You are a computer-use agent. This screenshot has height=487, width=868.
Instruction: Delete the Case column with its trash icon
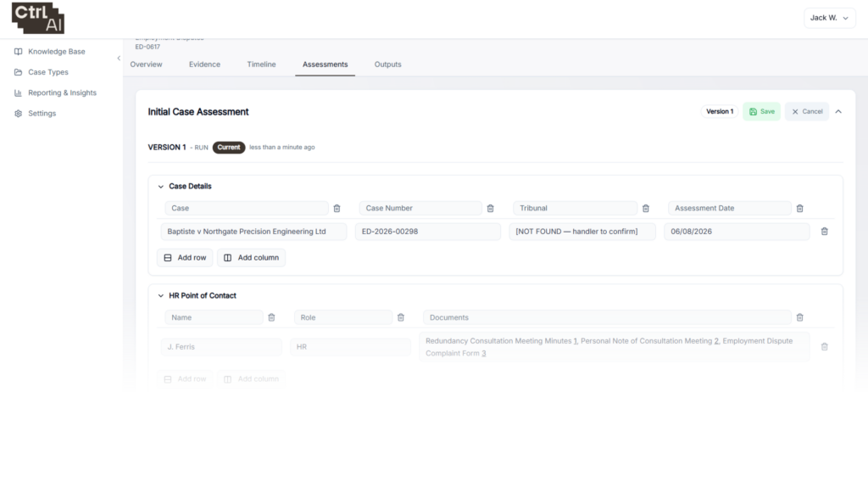pyautogui.click(x=337, y=209)
